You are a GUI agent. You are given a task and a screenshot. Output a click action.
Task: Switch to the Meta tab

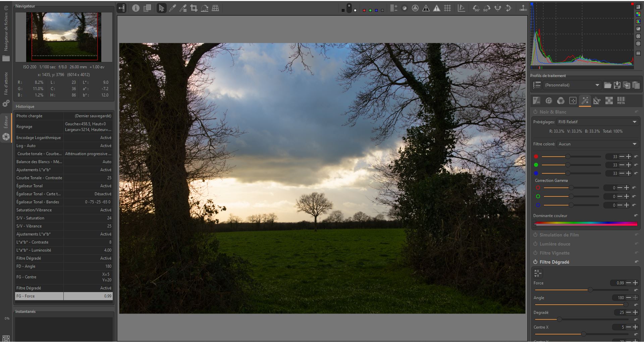(x=621, y=100)
